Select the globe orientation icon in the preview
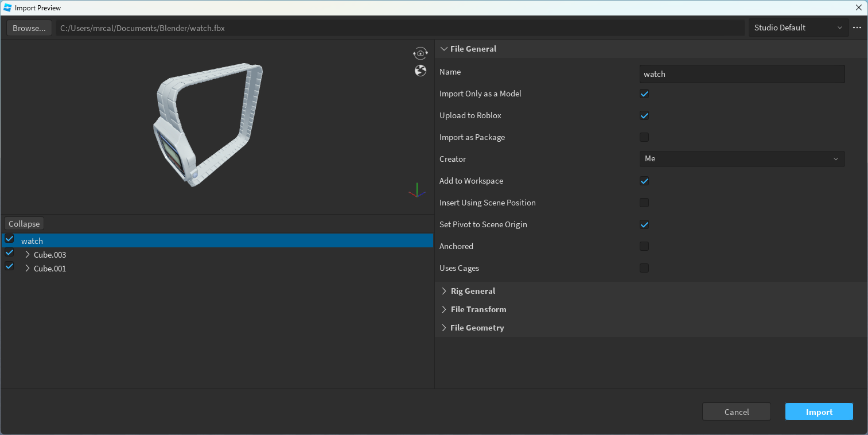This screenshot has height=435, width=868. pos(420,71)
